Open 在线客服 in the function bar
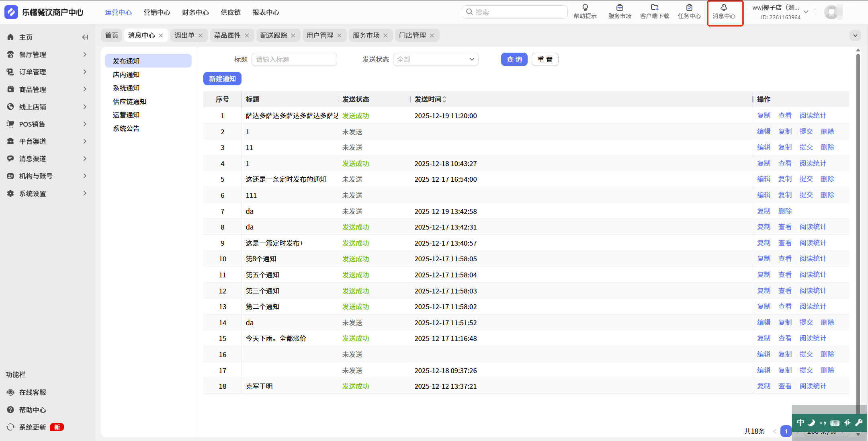868x441 pixels. [x=32, y=392]
